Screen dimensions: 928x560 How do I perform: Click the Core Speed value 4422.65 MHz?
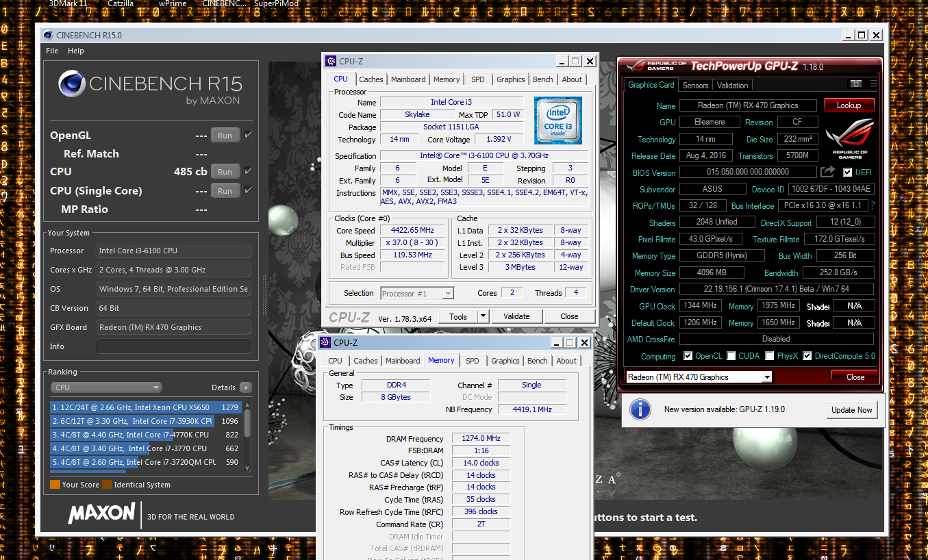tap(412, 231)
